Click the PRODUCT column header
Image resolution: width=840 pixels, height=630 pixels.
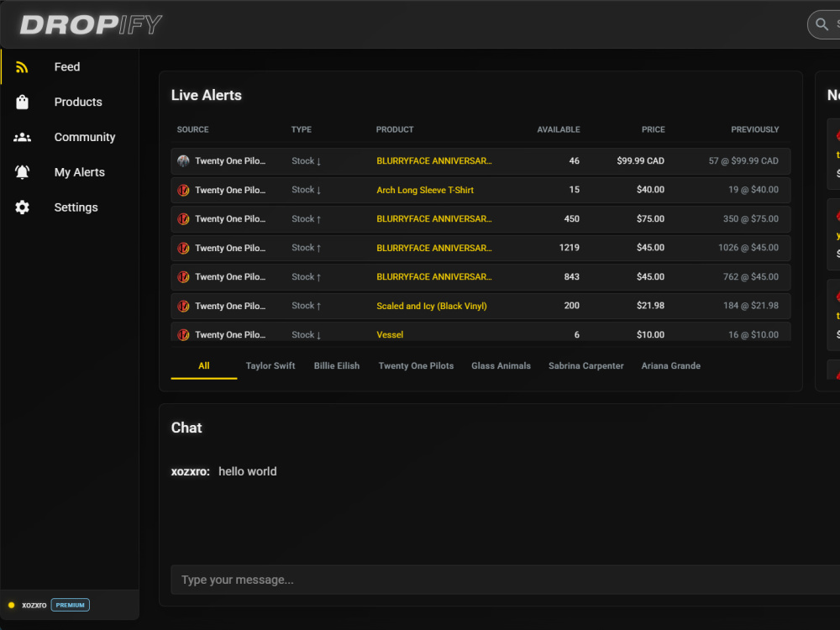(x=395, y=129)
